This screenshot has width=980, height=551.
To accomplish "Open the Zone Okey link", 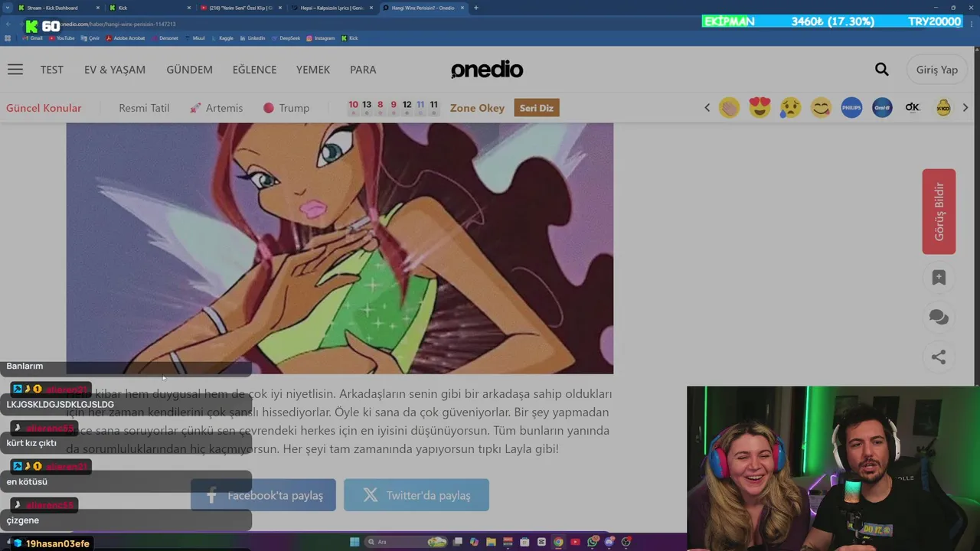I will [477, 108].
